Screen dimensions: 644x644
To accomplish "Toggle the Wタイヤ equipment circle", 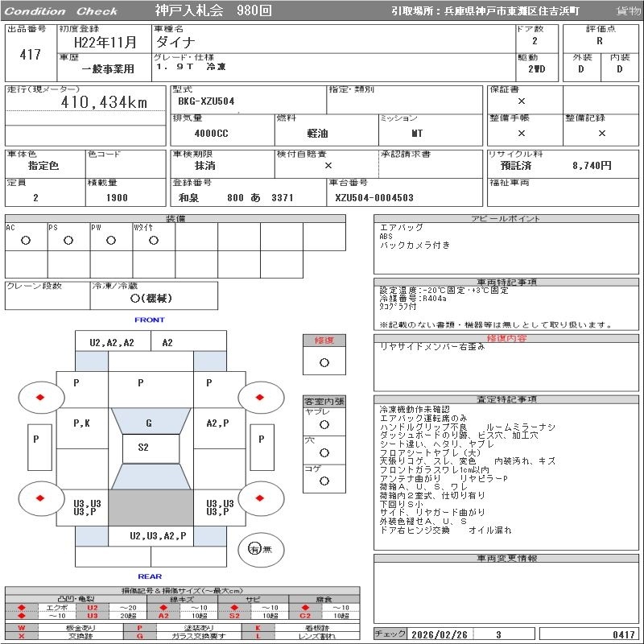I will click(154, 241).
